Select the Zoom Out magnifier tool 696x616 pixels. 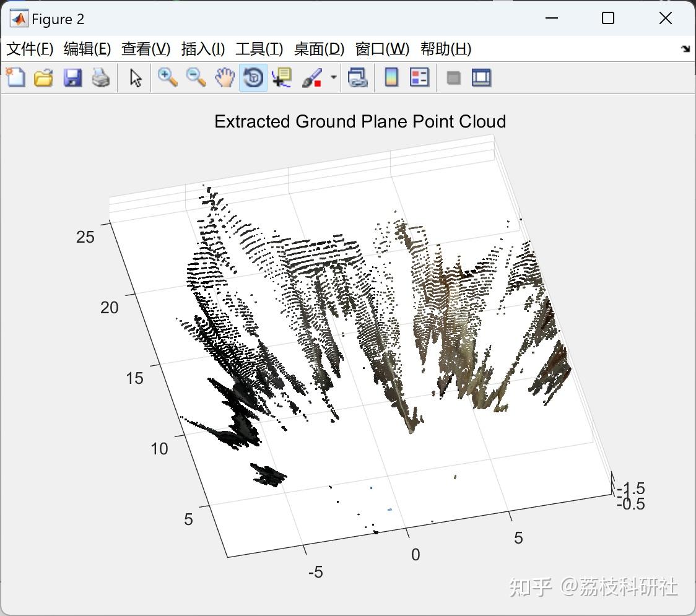pyautogui.click(x=196, y=78)
